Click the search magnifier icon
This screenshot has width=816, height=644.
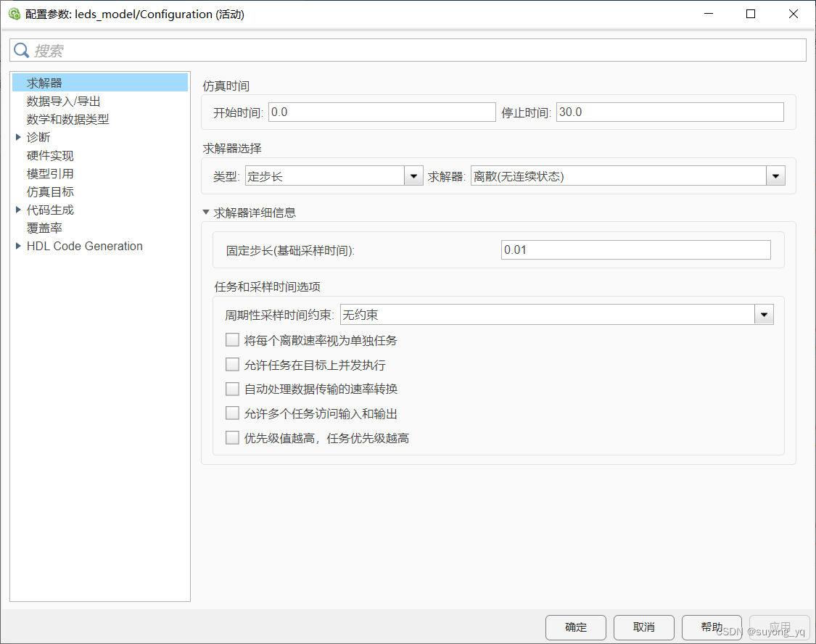pos(21,51)
